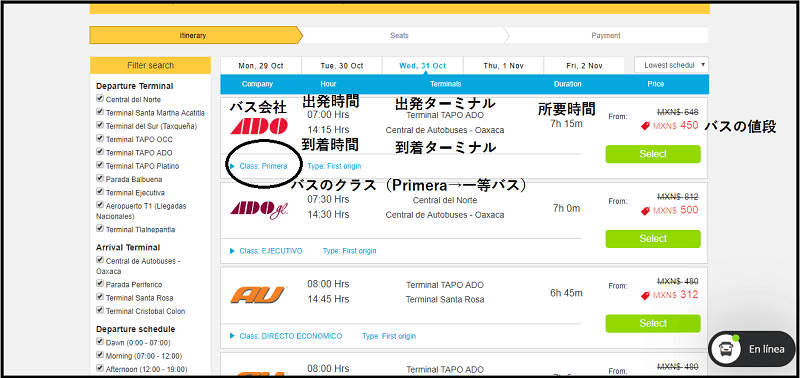
Task: Toggle the Morning (07:00 - 12:00) checkbox
Action: pyautogui.click(x=100, y=355)
